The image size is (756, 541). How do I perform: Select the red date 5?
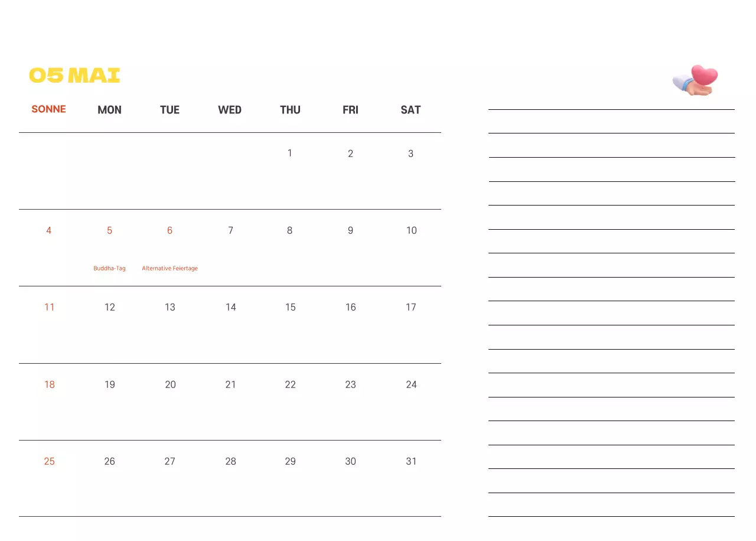click(x=109, y=230)
